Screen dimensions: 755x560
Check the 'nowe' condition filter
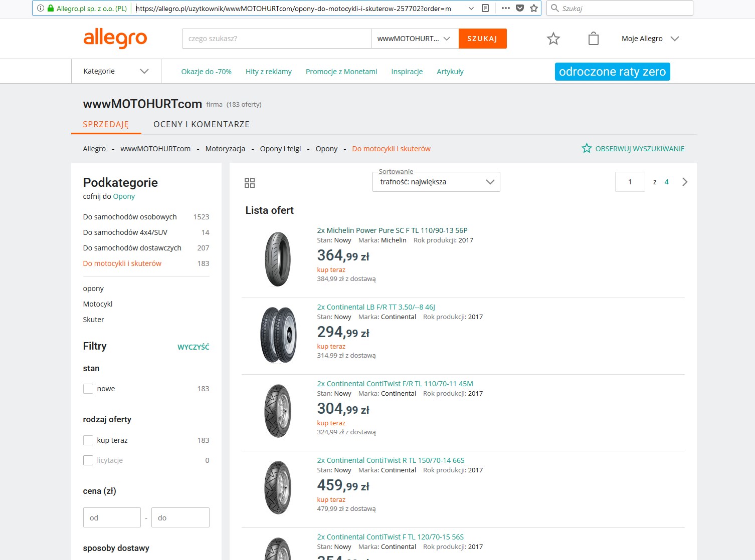88,389
